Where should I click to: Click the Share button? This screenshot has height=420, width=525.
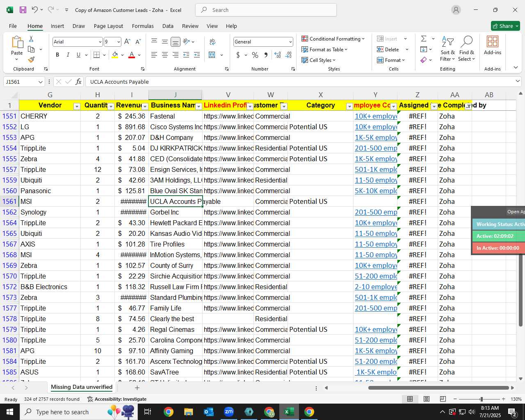coord(505,26)
